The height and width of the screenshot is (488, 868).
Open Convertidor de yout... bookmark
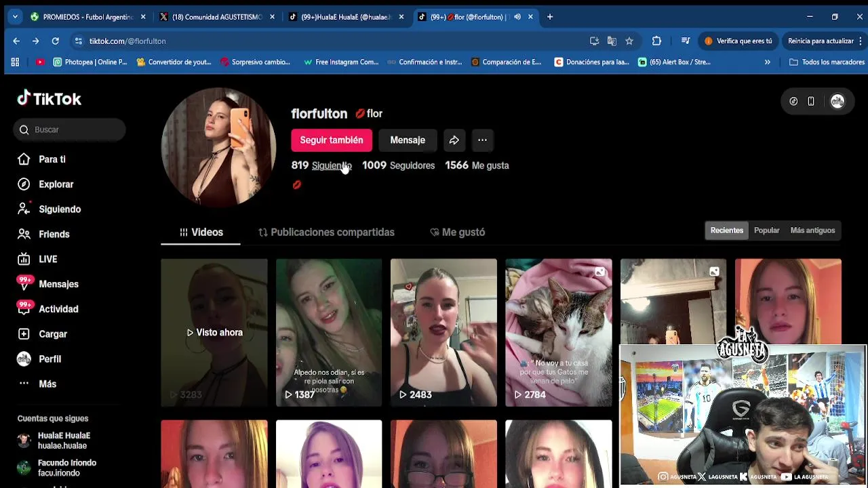(174, 62)
